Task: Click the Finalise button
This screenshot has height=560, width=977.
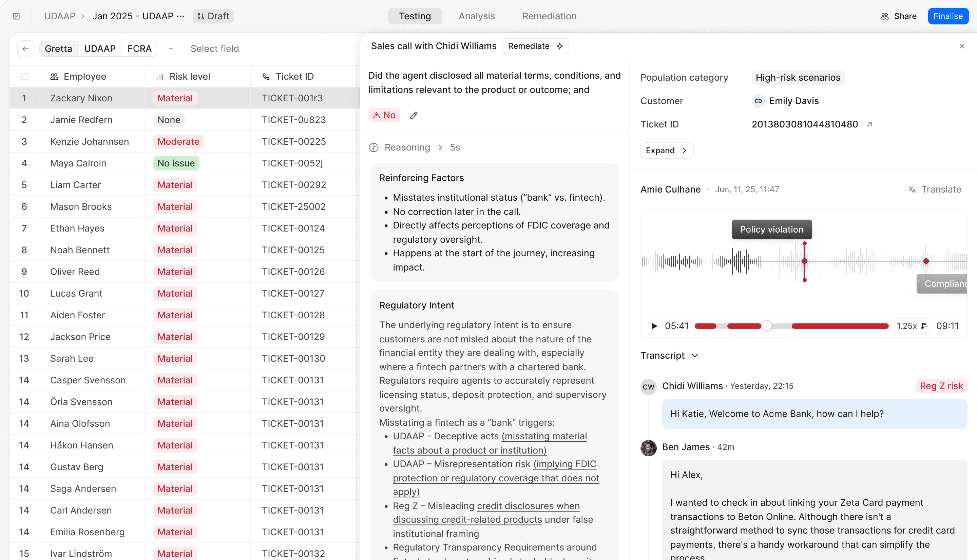Action: pos(948,16)
